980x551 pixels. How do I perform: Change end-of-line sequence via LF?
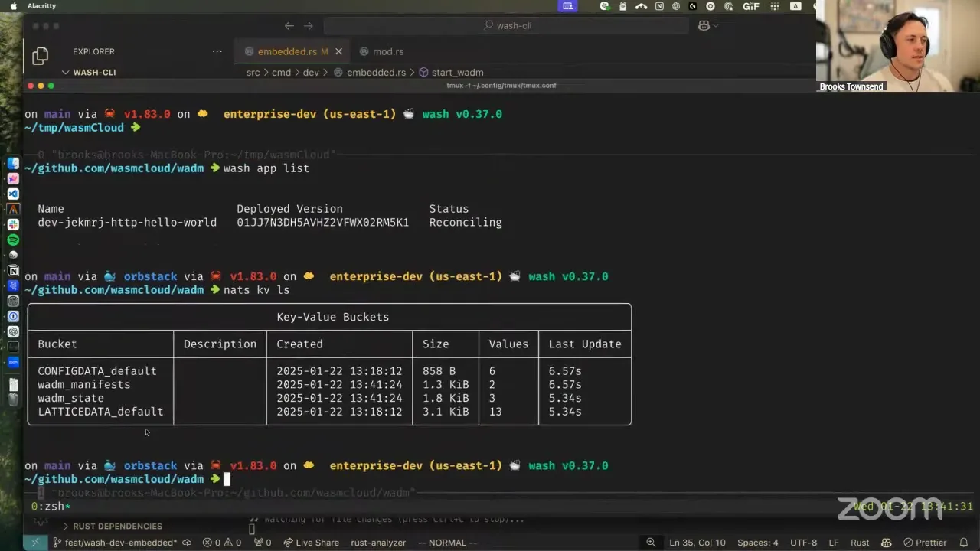[834, 543]
